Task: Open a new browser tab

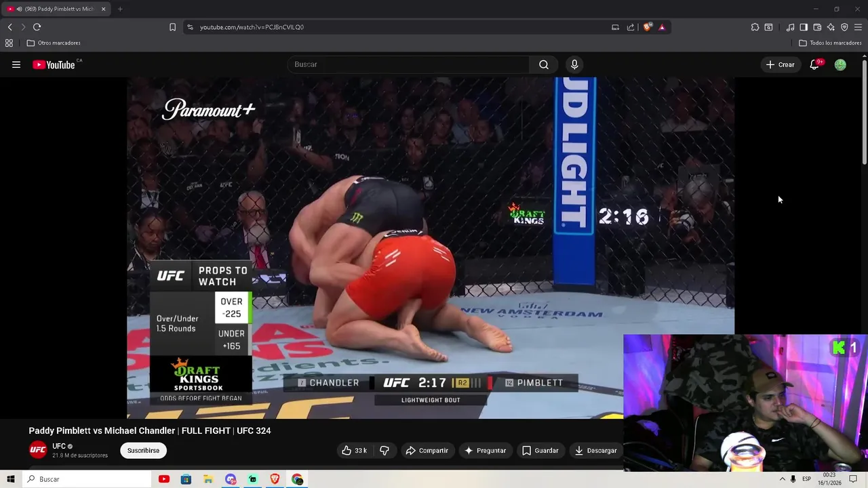Action: click(x=120, y=9)
